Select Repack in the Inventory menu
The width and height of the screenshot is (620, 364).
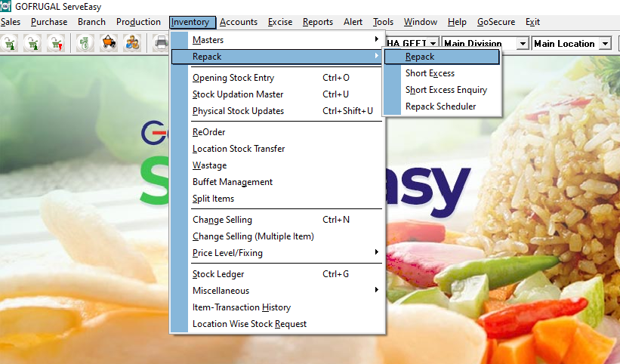pos(278,57)
